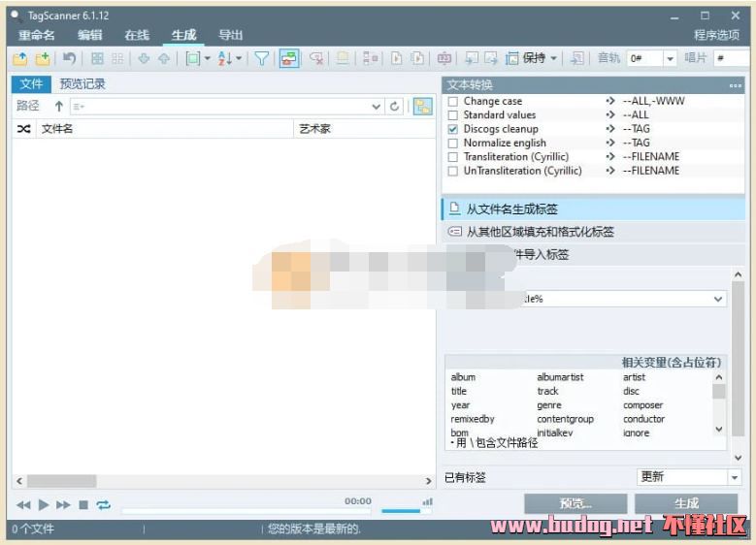Expand the 从其他区域填充和格式化标签 section
Image resolution: width=756 pixels, height=545 pixels.
point(593,232)
